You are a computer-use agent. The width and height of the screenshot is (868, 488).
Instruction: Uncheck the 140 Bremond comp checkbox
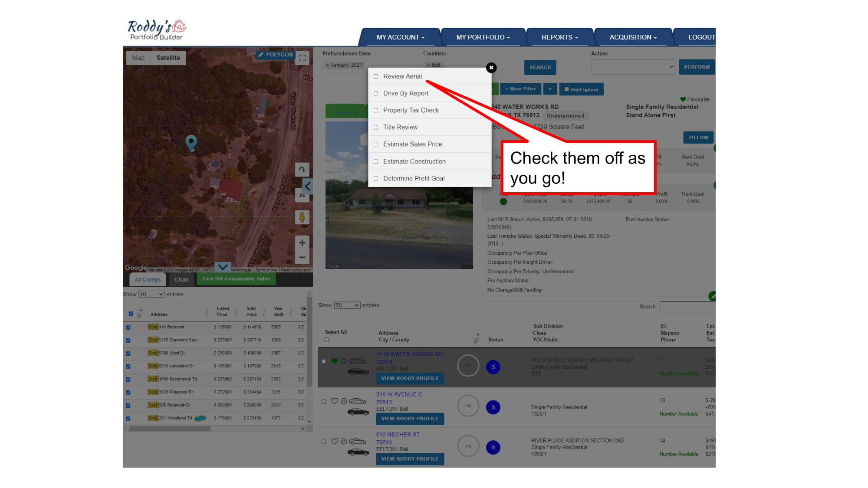(x=128, y=328)
